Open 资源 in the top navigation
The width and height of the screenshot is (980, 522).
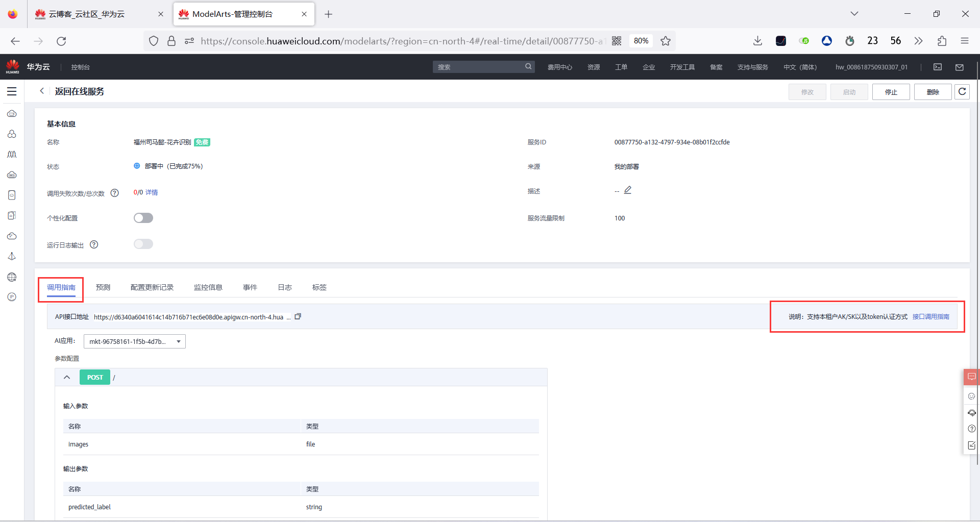(x=594, y=67)
